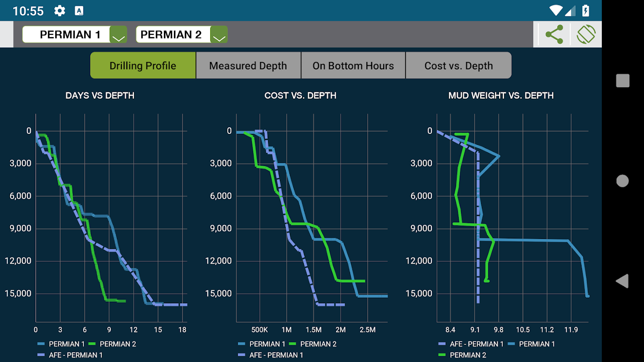Toggle PERMIAN 1 legend in Mud Weight chart
This screenshot has width=644, height=362.
point(531,344)
